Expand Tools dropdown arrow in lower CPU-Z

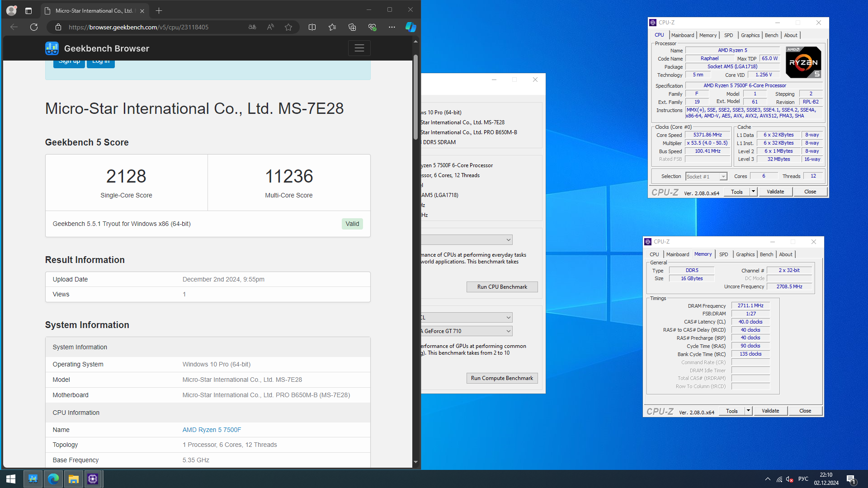[x=748, y=411]
